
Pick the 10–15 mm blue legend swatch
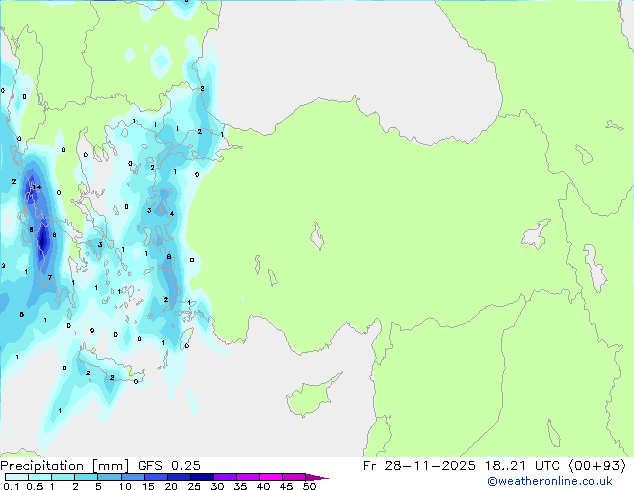(x=133, y=477)
